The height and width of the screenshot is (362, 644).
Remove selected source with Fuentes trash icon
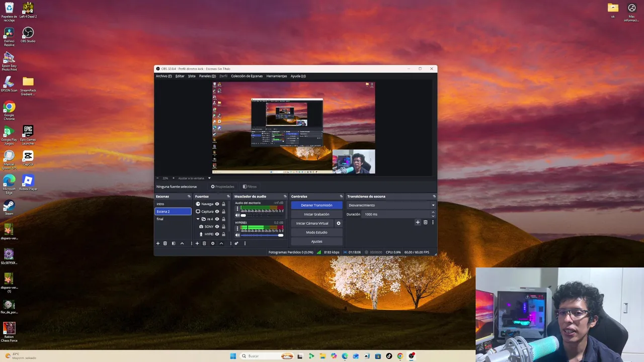204,243
